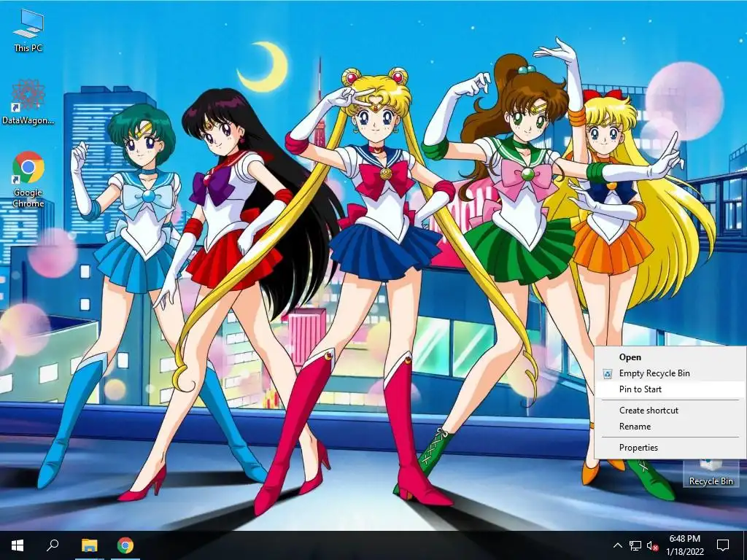Select the This PC desktop icon
This screenshot has width=747, height=560.
pyautogui.click(x=28, y=31)
